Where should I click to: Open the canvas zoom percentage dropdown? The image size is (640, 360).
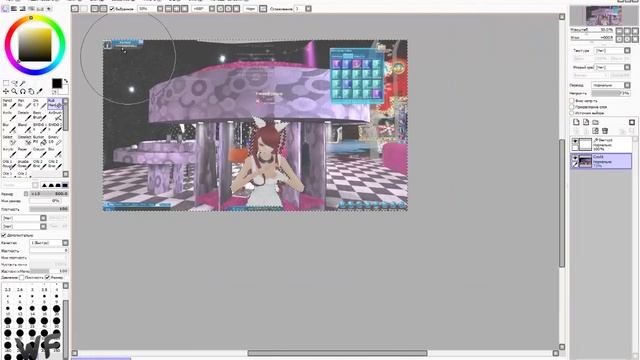(x=160, y=9)
